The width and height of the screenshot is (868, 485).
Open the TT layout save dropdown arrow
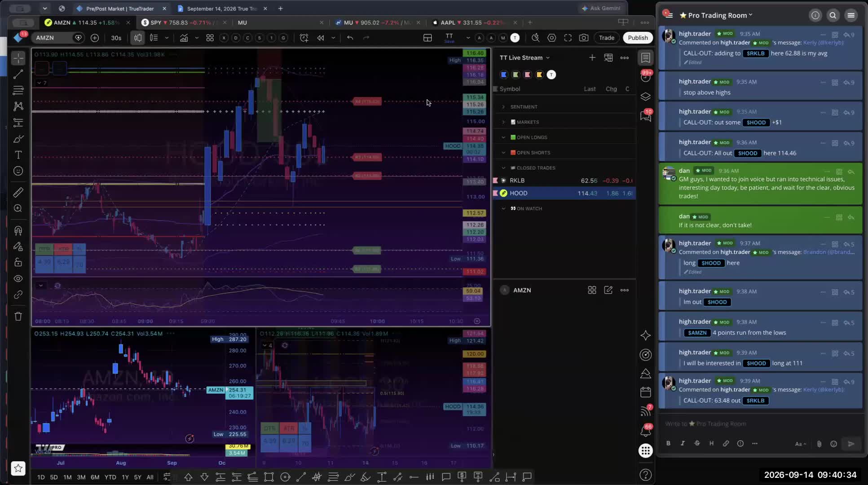coord(468,38)
